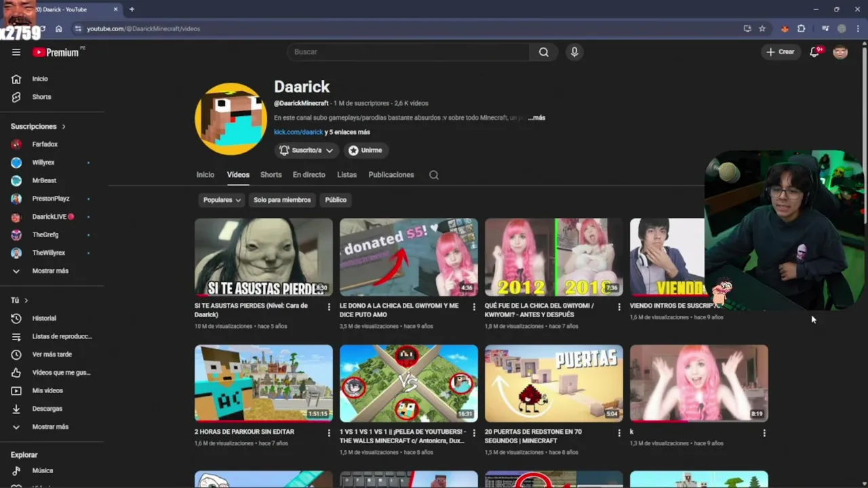The width and height of the screenshot is (868, 488).
Task: Click the Unirme membership button
Action: 366,150
